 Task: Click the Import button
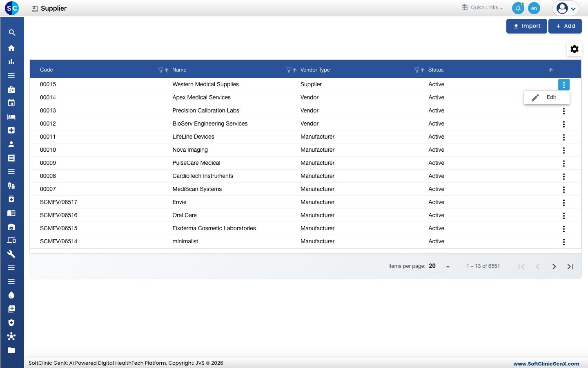(527, 26)
